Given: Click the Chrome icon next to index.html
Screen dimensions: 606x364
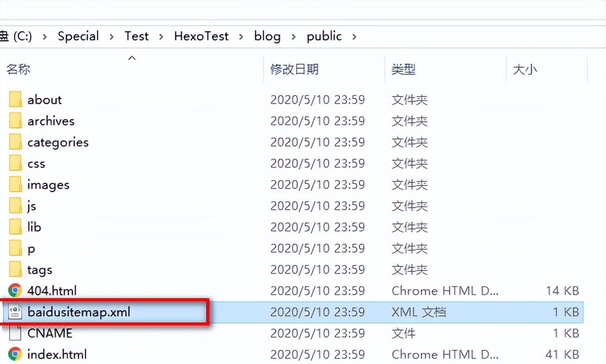Looking at the screenshot, I should 15,354.
